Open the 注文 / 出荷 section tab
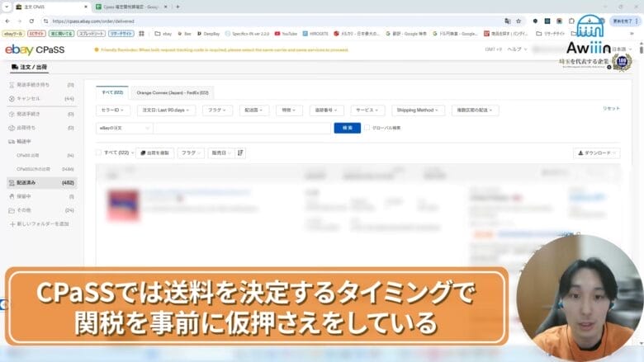 [x=29, y=67]
